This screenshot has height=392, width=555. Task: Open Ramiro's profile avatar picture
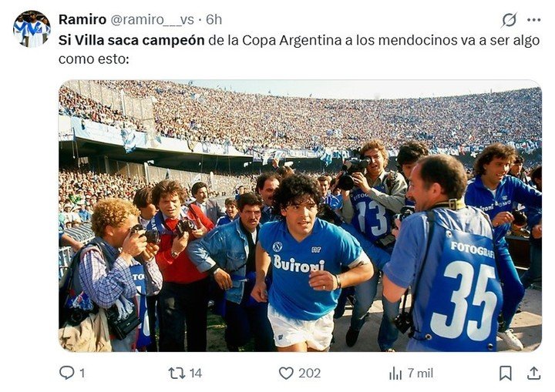coord(32,28)
